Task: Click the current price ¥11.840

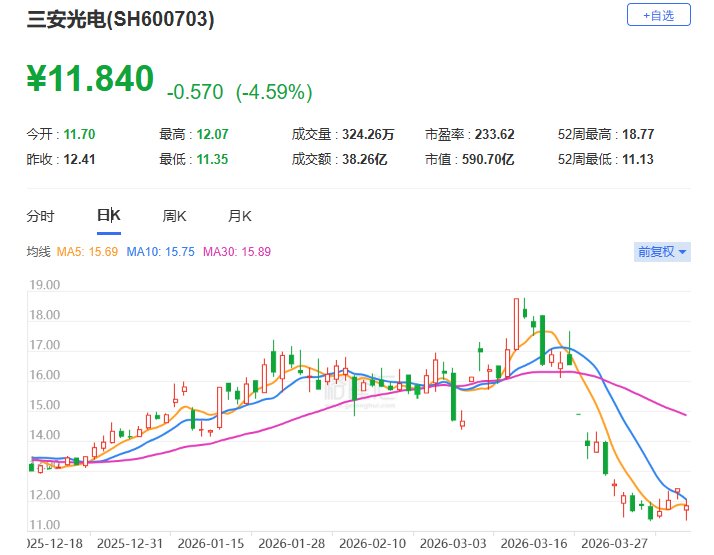Action: click(x=90, y=78)
